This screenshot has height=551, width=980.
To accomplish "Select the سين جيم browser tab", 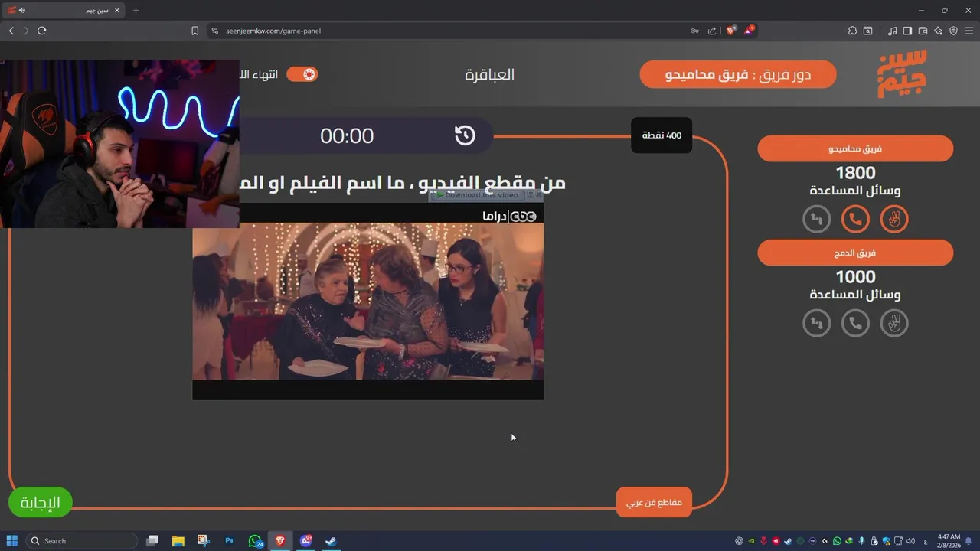I will [x=64, y=10].
